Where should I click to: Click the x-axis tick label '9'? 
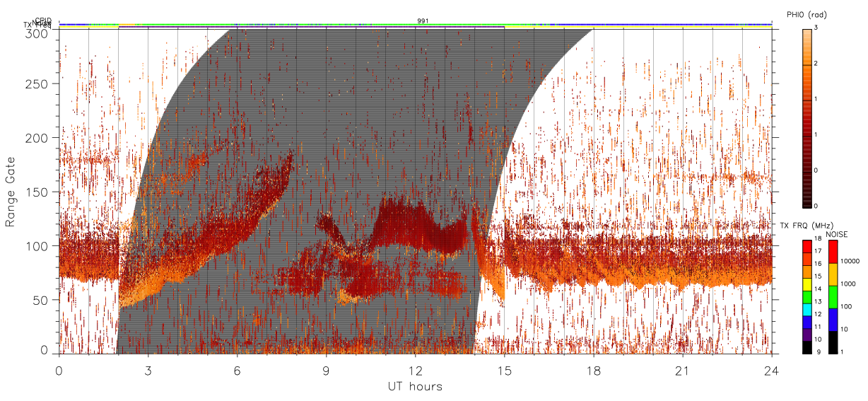click(326, 371)
